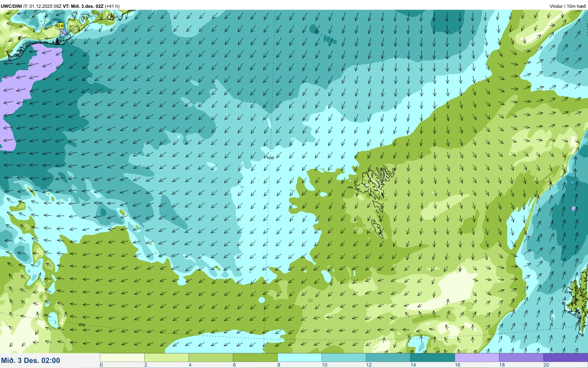Screen dimensions: 588x368
Task: Click the '60N' latitude label
Action: pos(82,325)
